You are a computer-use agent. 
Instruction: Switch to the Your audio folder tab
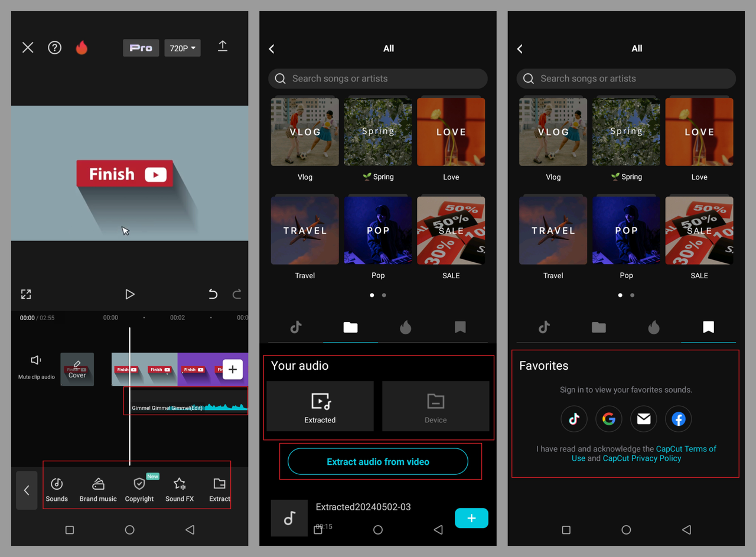point(350,327)
